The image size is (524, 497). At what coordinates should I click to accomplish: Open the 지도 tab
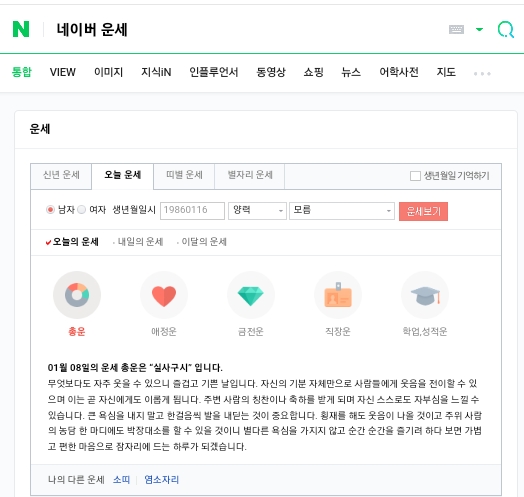coord(446,72)
